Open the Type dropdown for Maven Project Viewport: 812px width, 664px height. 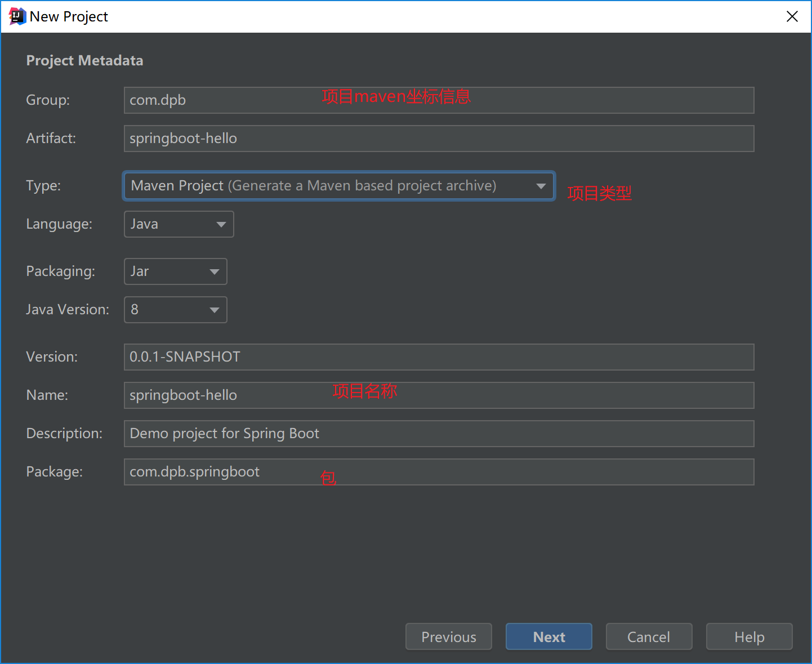pyautogui.click(x=339, y=186)
